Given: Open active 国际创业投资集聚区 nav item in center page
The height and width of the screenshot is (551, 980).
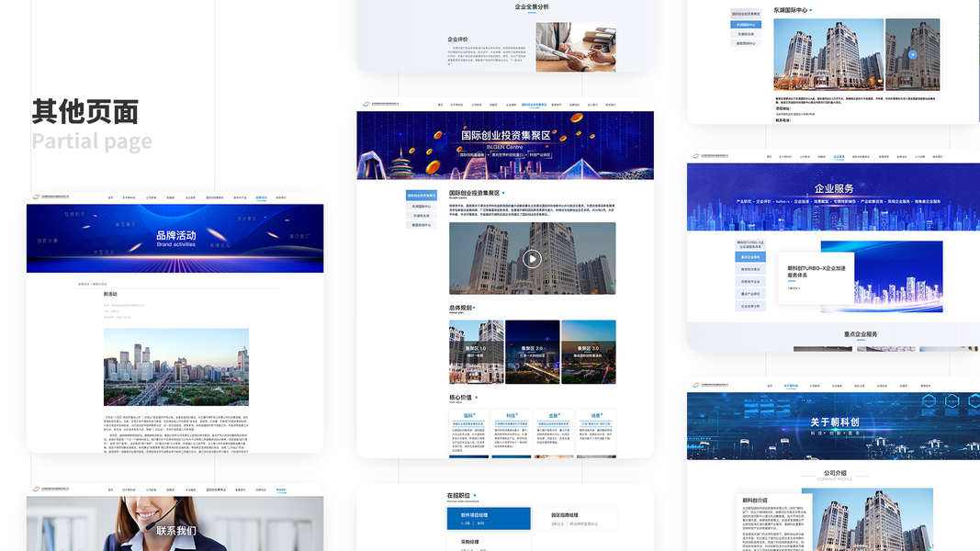Looking at the screenshot, I should 534,105.
